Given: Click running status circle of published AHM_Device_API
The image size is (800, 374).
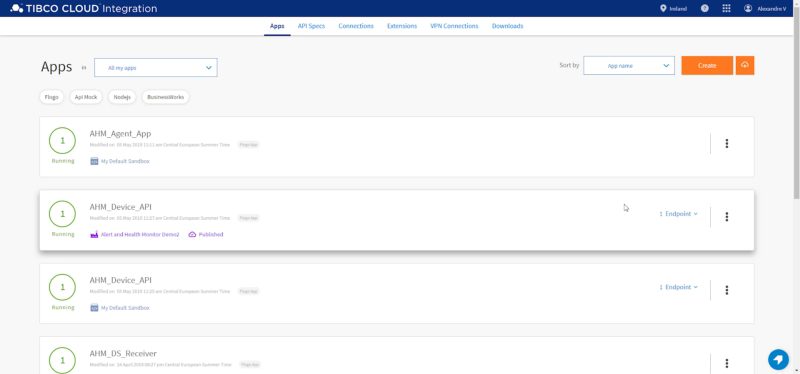Looking at the screenshot, I should pos(62,214).
